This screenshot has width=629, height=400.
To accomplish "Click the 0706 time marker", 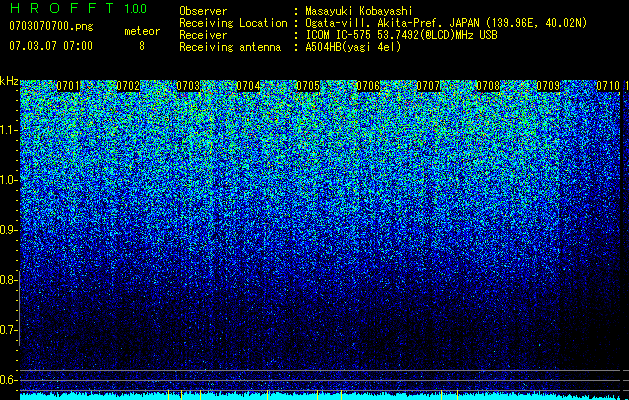I will click(368, 86).
